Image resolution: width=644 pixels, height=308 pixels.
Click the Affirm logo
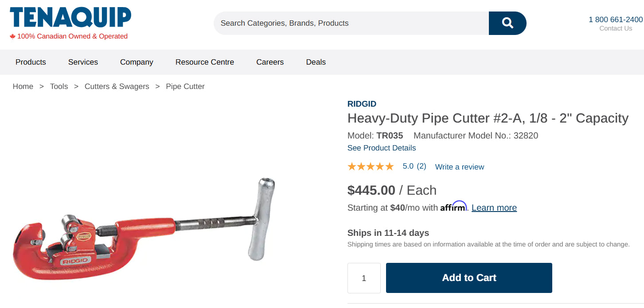453,207
